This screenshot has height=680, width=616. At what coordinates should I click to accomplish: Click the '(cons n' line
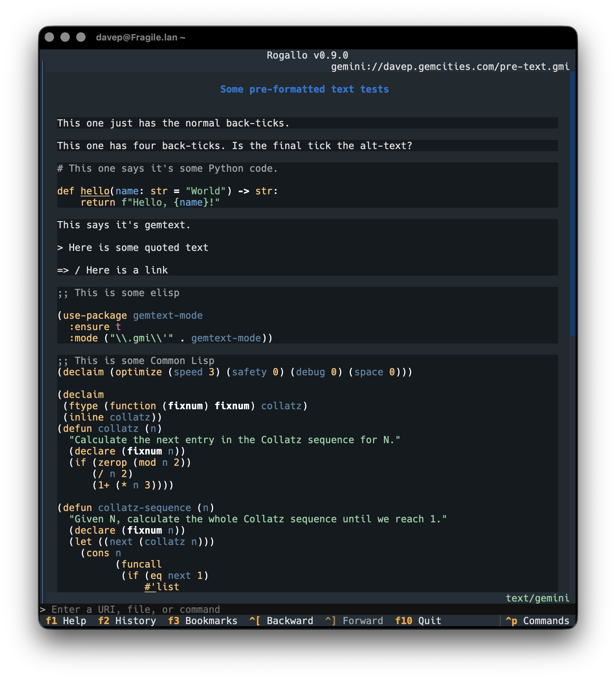(101, 553)
